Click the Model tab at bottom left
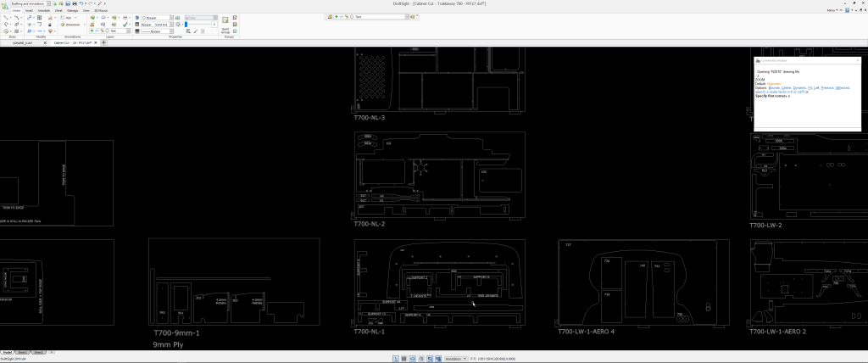Image resolution: width=868 pixels, height=363 pixels. [7, 351]
